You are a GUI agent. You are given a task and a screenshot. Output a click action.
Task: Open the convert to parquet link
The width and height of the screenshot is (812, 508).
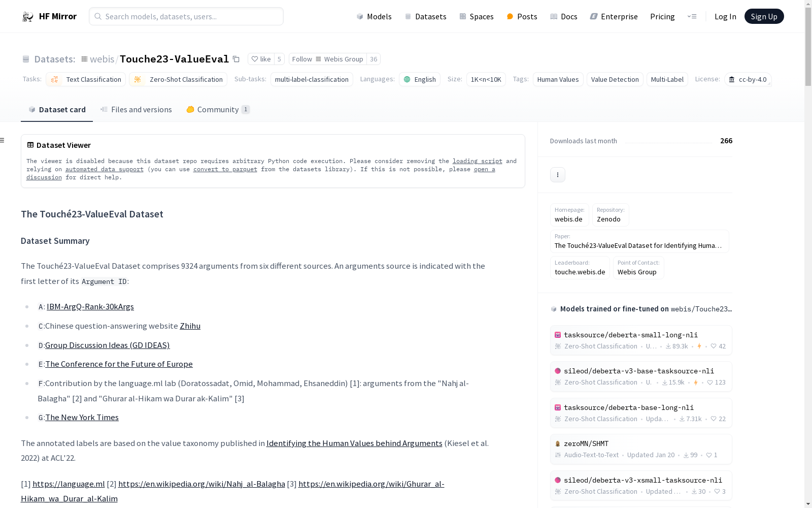(x=225, y=169)
